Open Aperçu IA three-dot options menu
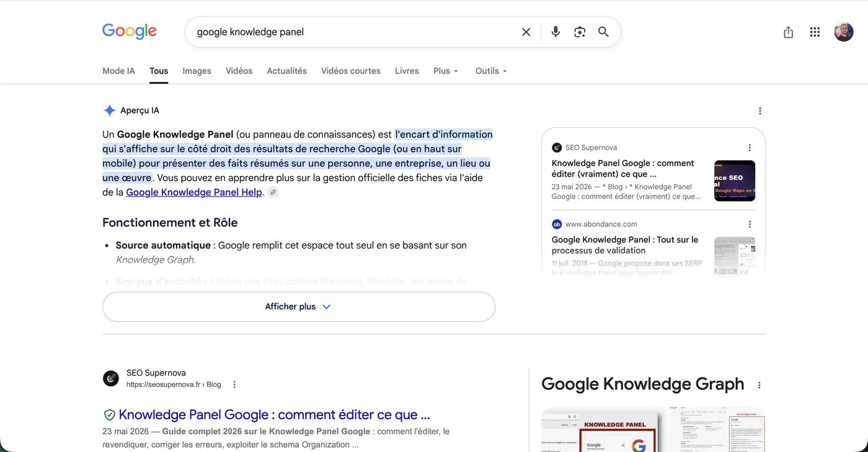Screen dimensions: 868x452 [760, 111]
